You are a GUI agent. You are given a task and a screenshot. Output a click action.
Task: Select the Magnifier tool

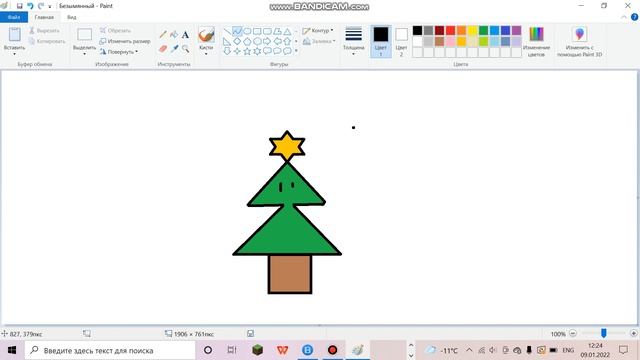point(185,49)
